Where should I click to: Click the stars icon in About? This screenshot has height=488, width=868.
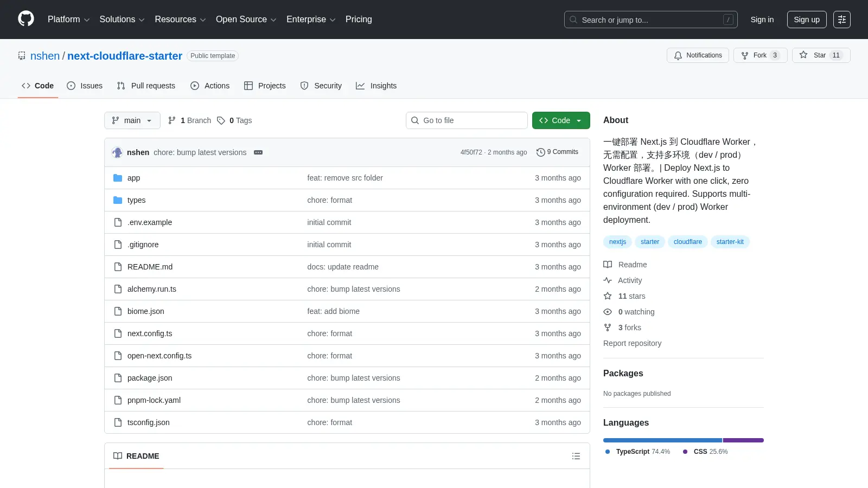608,296
